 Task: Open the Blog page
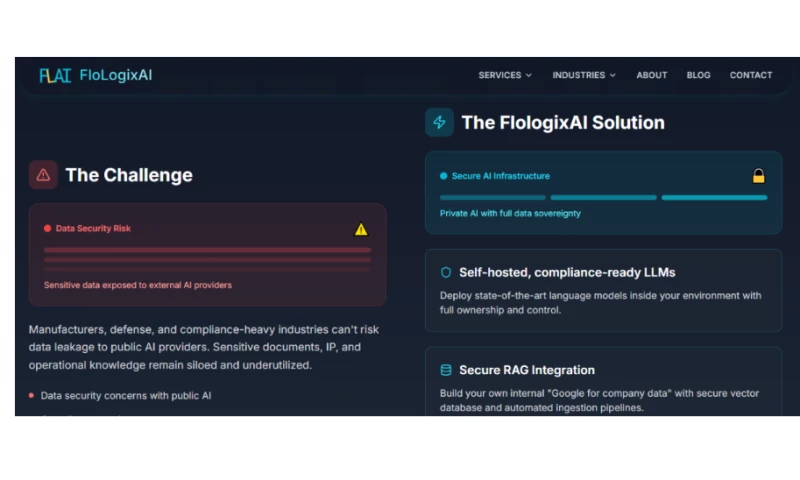point(699,75)
